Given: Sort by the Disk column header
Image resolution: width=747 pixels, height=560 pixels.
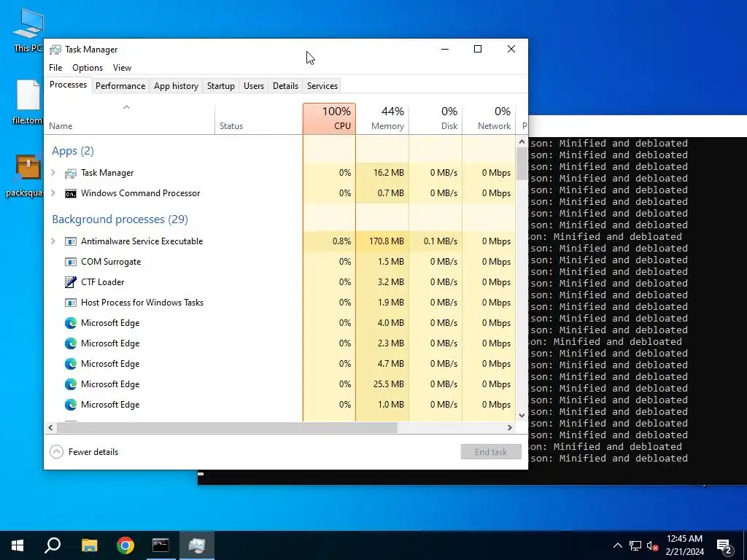Looking at the screenshot, I should pyautogui.click(x=436, y=119).
